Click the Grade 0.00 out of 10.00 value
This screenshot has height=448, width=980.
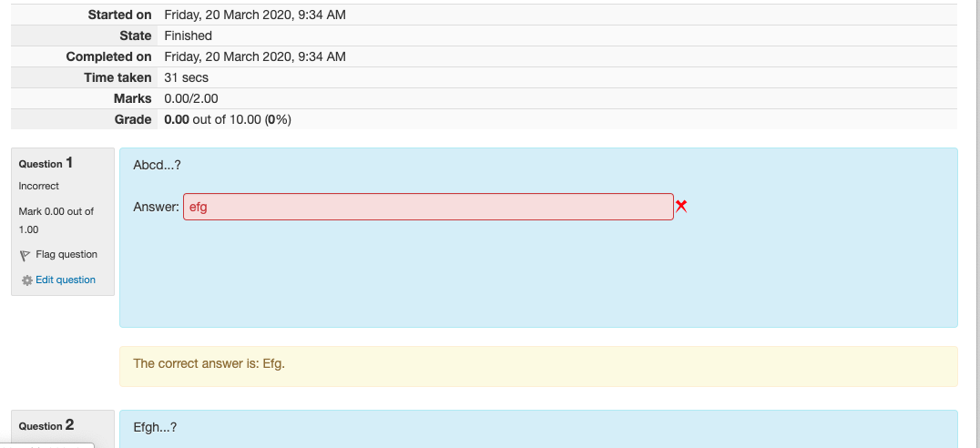(x=228, y=119)
